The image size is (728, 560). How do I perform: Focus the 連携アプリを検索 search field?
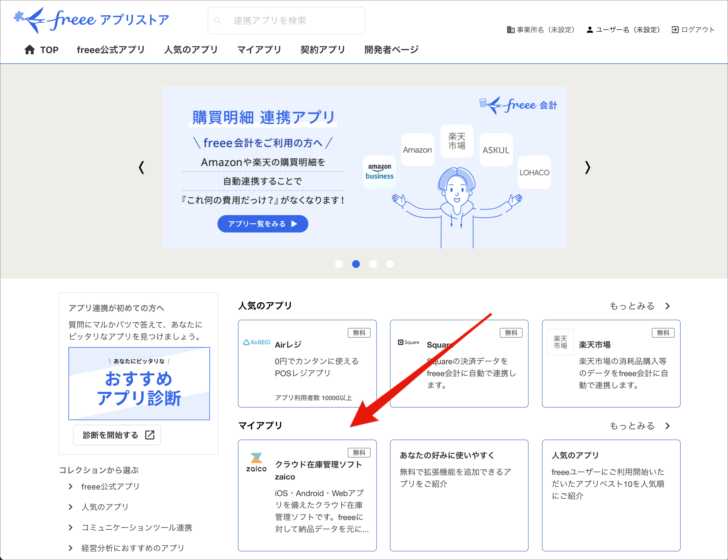pyautogui.click(x=286, y=21)
